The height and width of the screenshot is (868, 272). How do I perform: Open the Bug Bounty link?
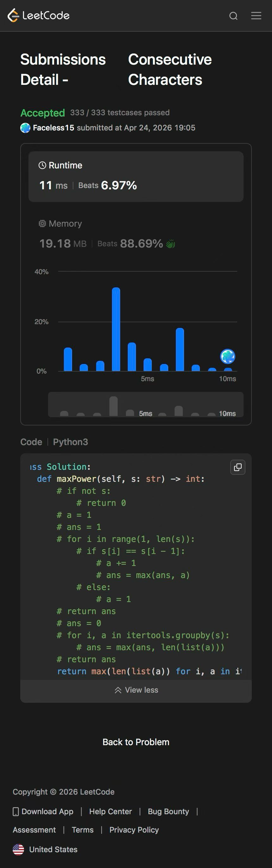pos(168,811)
